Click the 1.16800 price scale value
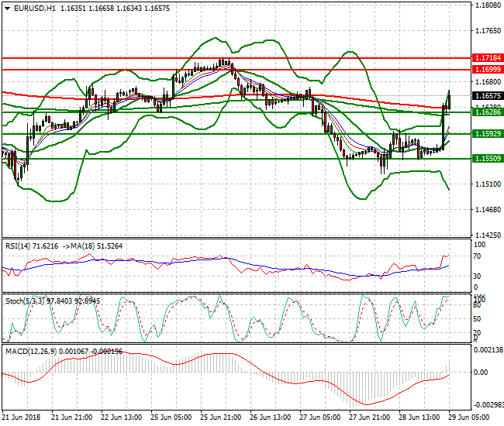504x426 pixels. tap(488, 82)
